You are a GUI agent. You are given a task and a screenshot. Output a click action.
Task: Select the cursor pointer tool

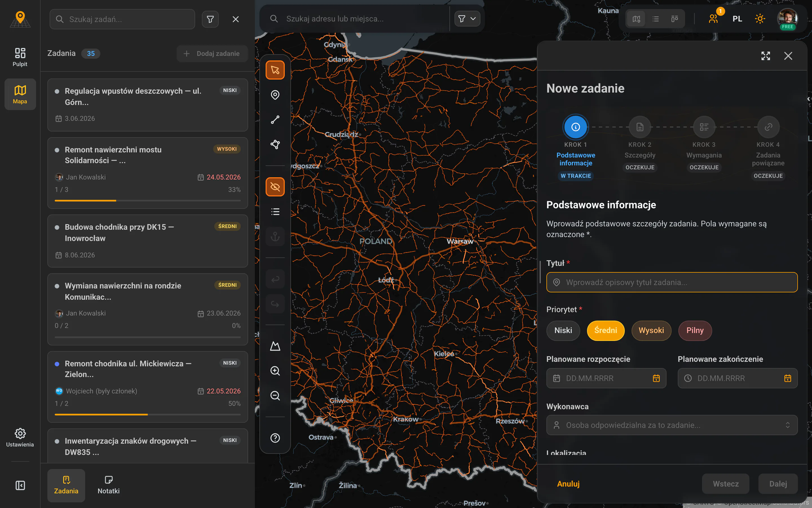[x=275, y=70]
